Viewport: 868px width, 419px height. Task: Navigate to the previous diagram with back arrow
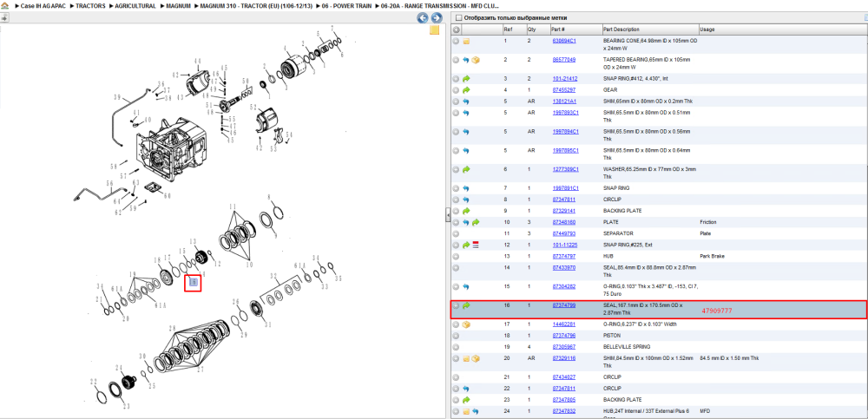click(x=423, y=17)
